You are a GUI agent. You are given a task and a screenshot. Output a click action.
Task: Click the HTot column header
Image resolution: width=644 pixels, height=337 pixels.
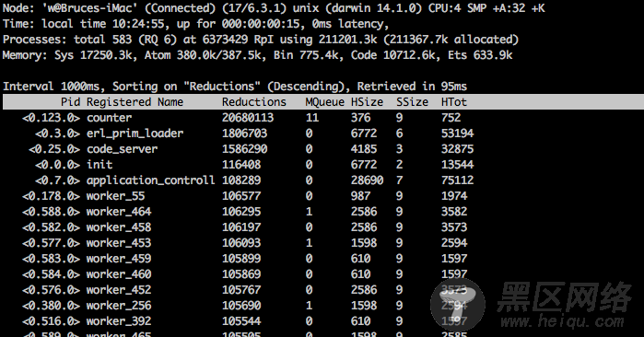454,102
